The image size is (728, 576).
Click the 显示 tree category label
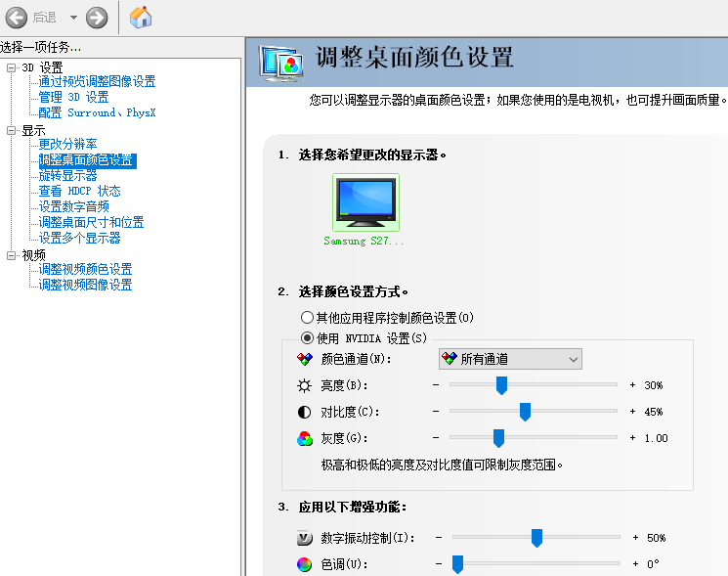pyautogui.click(x=33, y=130)
